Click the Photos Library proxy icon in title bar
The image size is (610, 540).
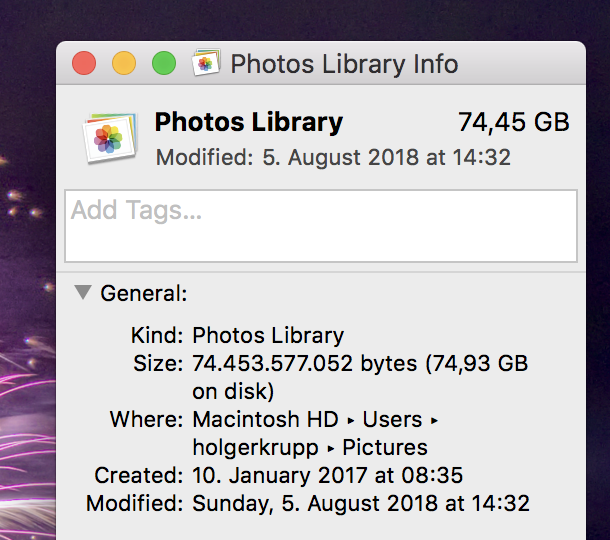(x=206, y=63)
